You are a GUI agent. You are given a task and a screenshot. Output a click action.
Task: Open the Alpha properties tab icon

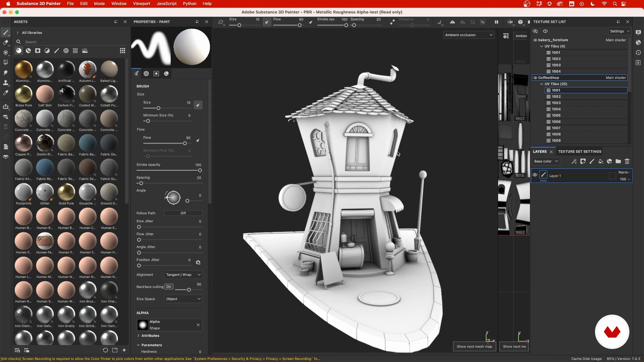click(x=146, y=73)
